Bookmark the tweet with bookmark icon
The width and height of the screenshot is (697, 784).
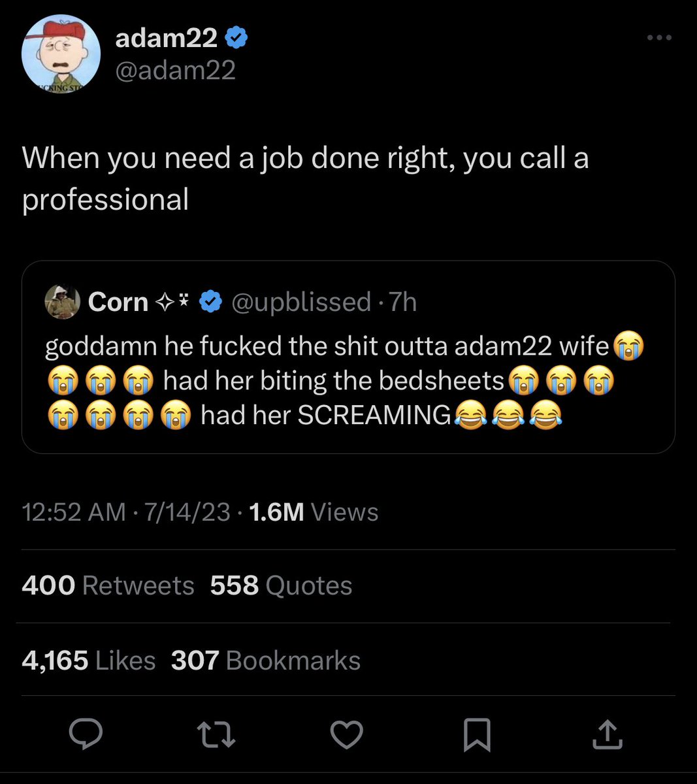click(x=477, y=735)
